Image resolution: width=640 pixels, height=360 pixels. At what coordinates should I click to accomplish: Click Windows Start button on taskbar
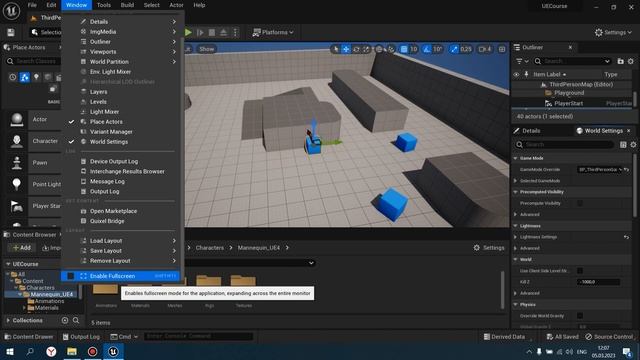point(10,351)
